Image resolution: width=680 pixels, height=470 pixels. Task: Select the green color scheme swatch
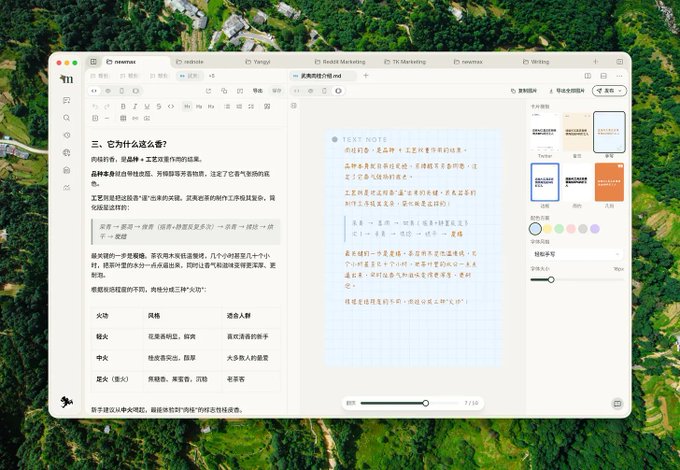coord(559,228)
